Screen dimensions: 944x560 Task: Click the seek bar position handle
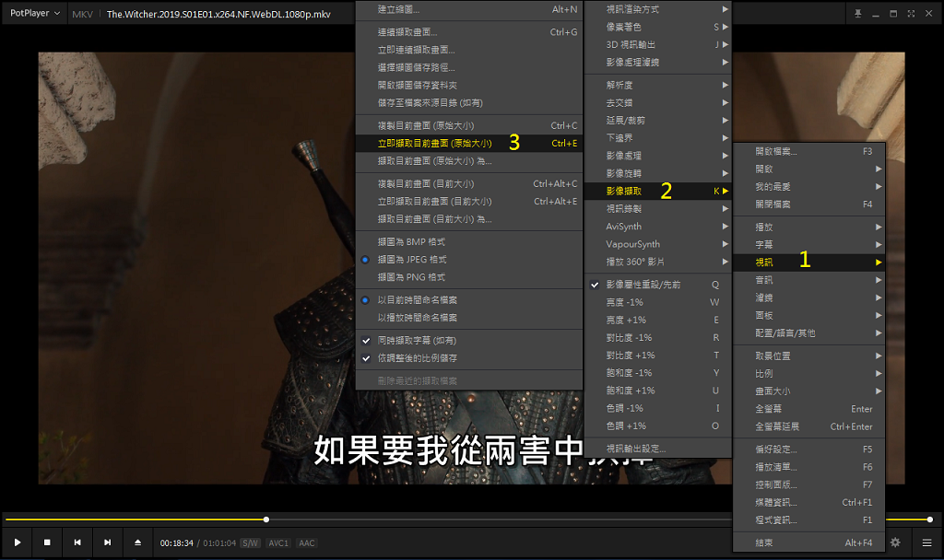coord(266,519)
